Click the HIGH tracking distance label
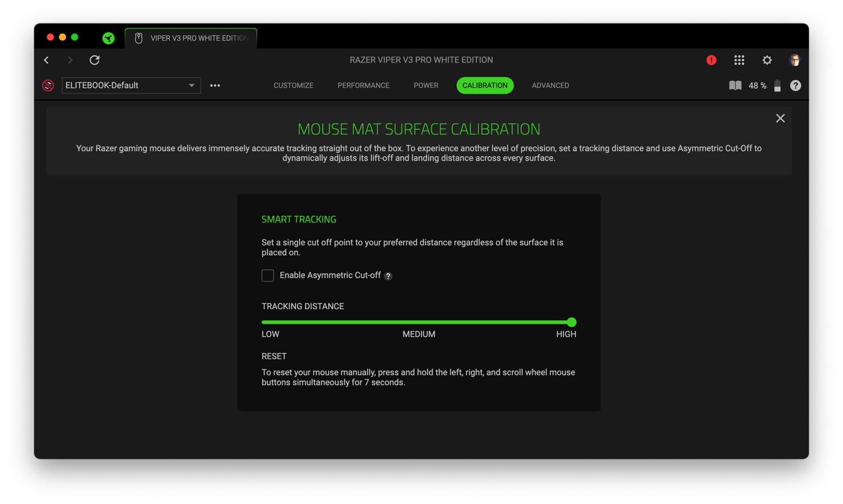The height and width of the screenshot is (504, 843). (x=566, y=334)
